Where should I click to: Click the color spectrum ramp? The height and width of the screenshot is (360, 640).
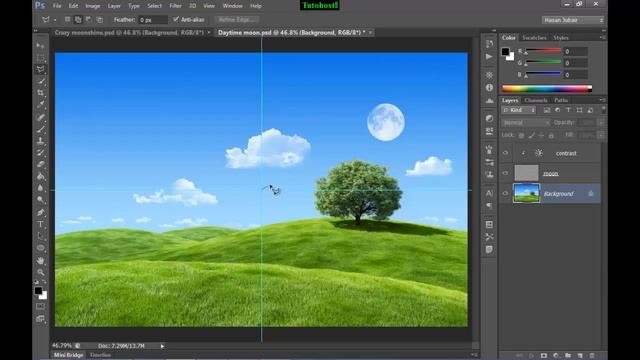pyautogui.click(x=547, y=89)
